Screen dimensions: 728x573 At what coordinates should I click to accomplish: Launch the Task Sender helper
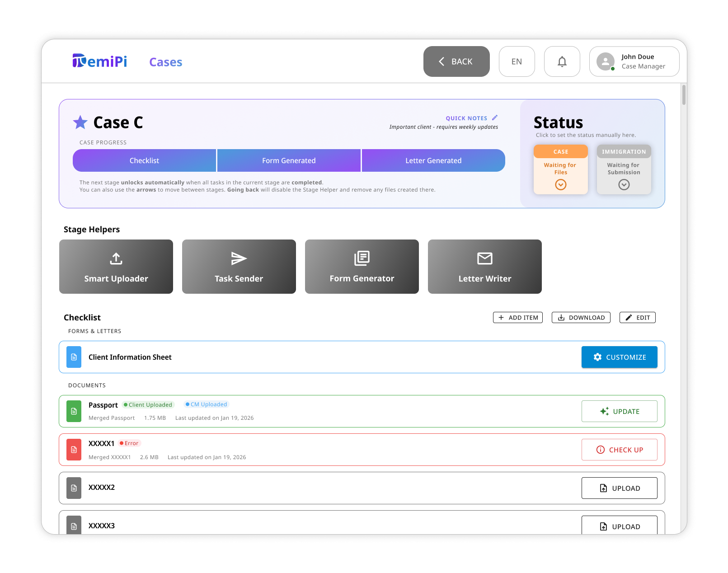click(x=239, y=267)
